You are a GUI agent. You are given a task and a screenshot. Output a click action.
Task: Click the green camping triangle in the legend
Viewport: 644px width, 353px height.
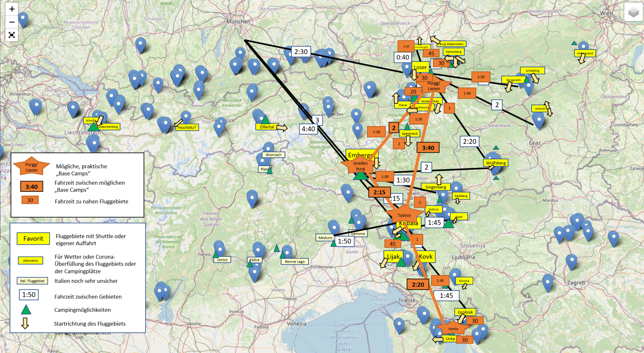tap(26, 309)
